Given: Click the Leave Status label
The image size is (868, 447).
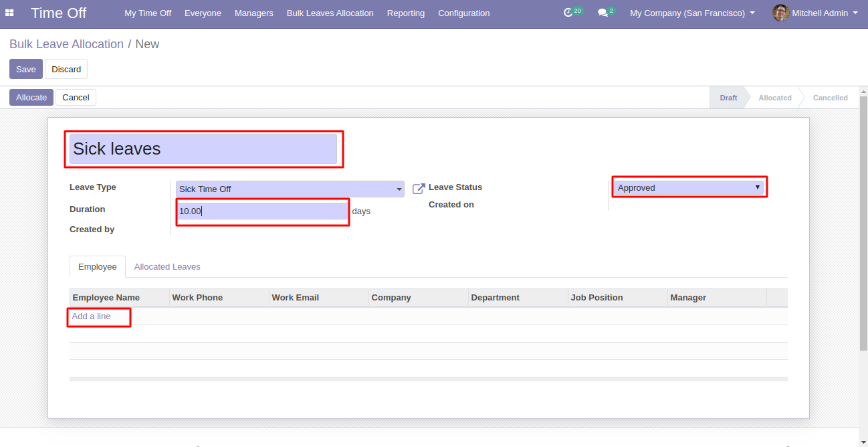Looking at the screenshot, I should point(455,187).
